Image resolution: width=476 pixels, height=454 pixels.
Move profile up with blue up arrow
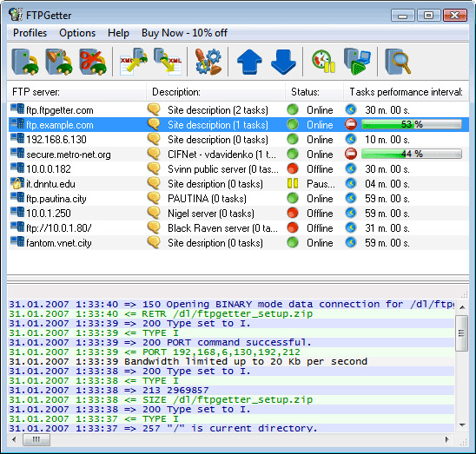coord(249,62)
